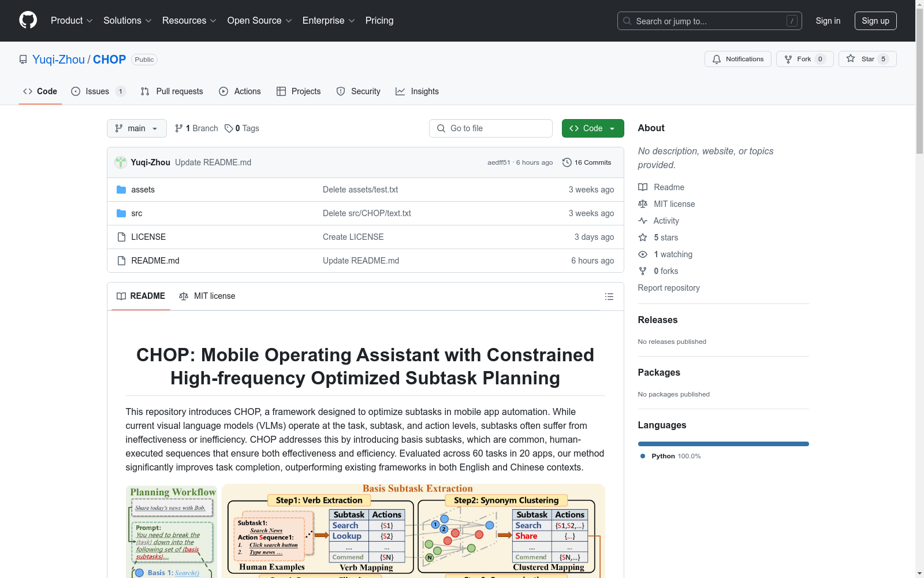Select the Code tab

click(x=40, y=91)
